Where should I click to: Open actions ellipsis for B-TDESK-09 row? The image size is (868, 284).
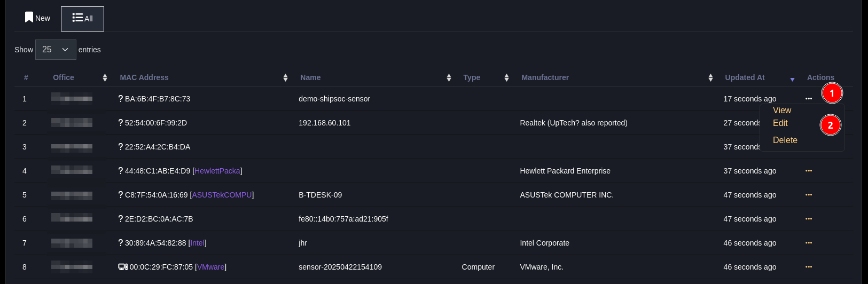tap(808, 195)
